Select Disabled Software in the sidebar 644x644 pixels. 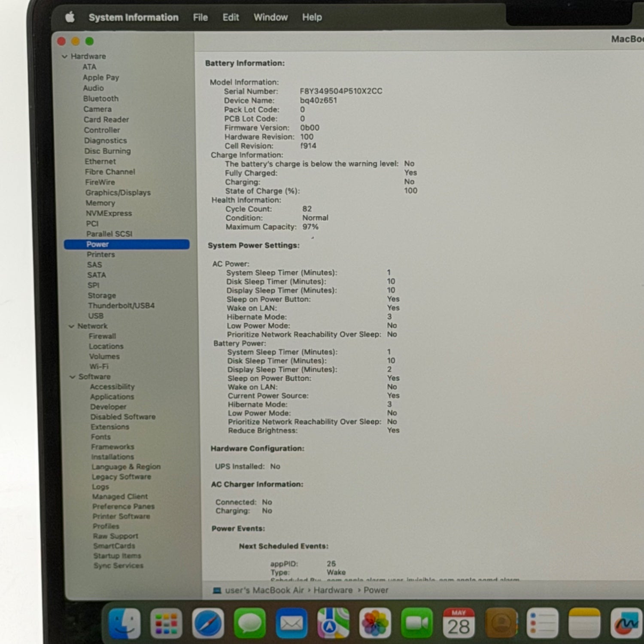click(123, 417)
